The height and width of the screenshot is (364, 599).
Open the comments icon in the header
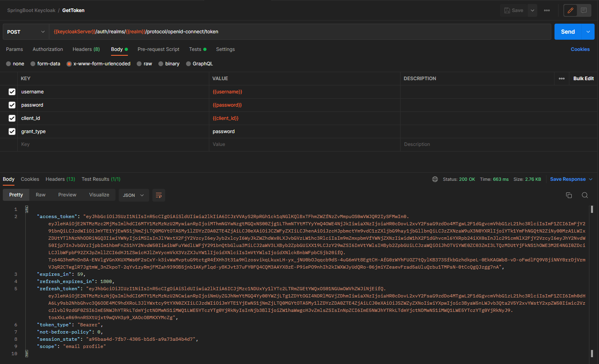coord(584,10)
